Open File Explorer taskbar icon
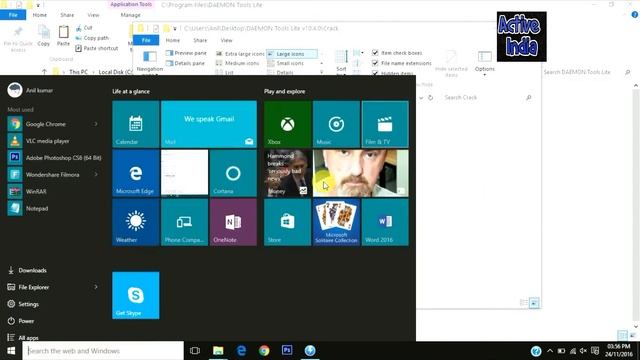Viewport: 640px width, 360px height. click(x=218, y=351)
